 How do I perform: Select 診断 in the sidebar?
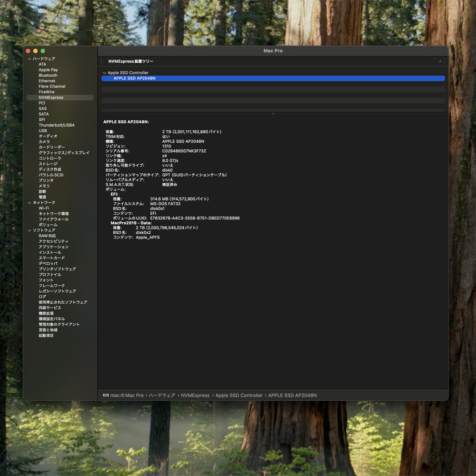42,191
